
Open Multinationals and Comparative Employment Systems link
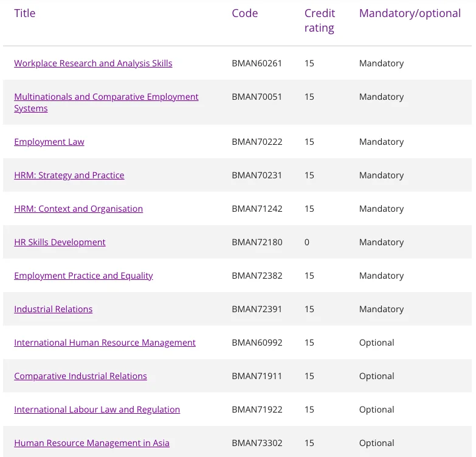[x=106, y=97]
